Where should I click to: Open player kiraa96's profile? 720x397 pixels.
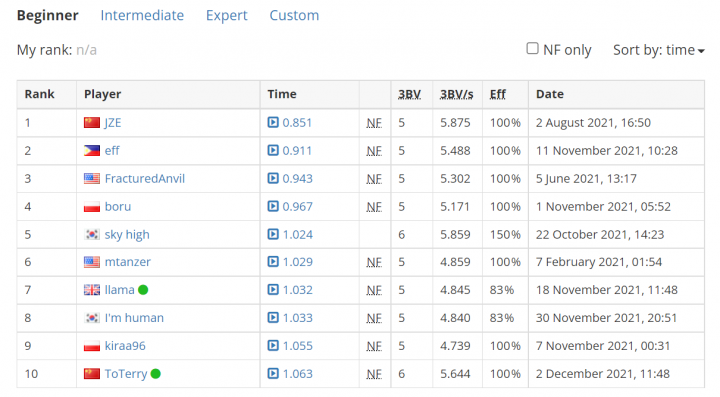[x=125, y=346]
